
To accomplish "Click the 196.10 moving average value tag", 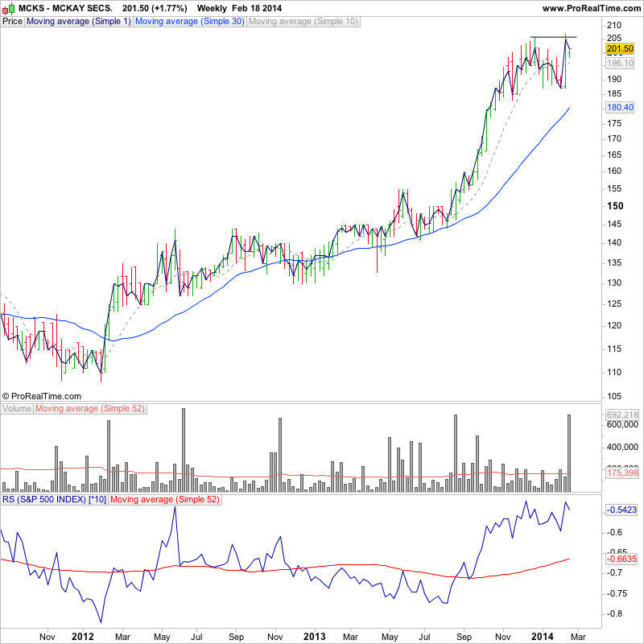I will (x=620, y=63).
